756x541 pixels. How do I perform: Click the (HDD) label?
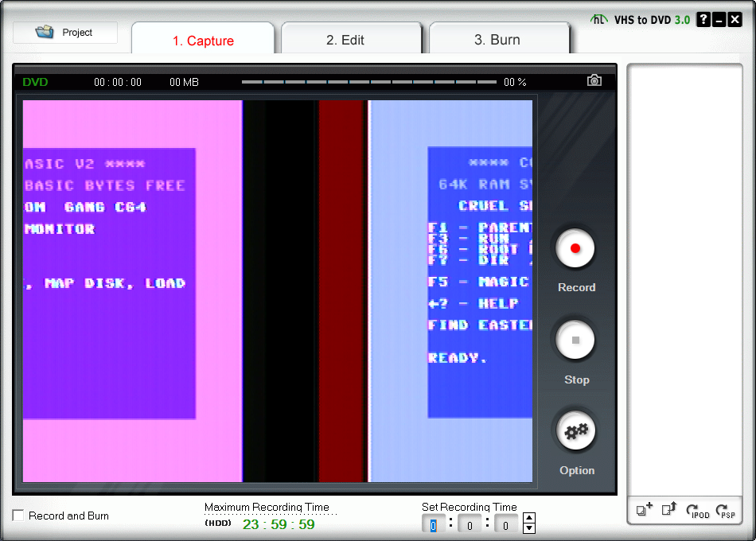(218, 523)
